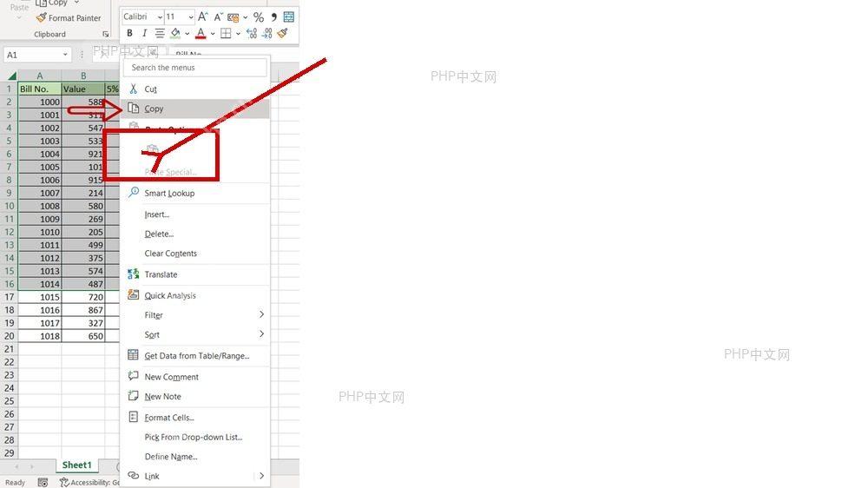Click the Format Cells icon
This screenshot has width=868, height=488.
(134, 417)
